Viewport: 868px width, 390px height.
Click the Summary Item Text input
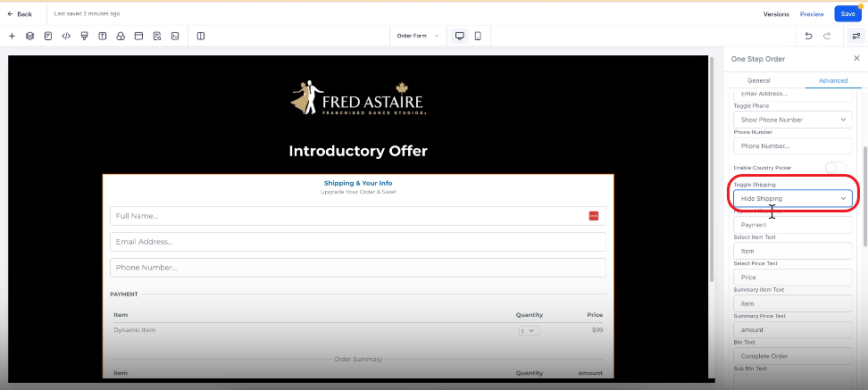793,303
